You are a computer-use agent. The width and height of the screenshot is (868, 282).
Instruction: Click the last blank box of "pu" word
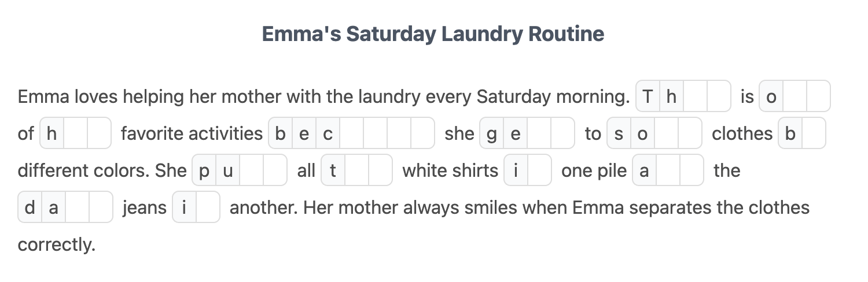coord(275,170)
